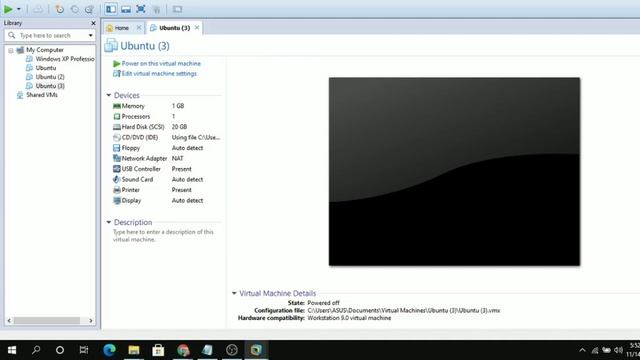This screenshot has height=360, width=640.
Task: Click the configuration file path text
Action: click(x=403, y=311)
